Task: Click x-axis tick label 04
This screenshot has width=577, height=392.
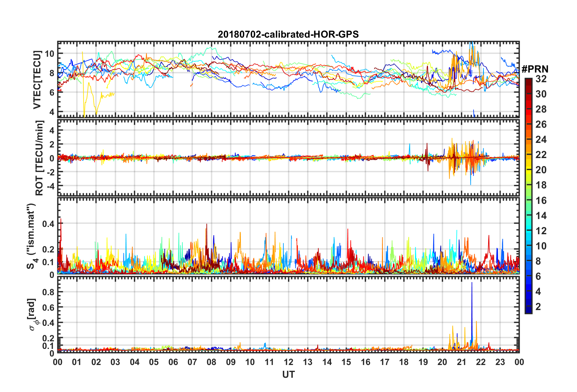Action: point(135,362)
